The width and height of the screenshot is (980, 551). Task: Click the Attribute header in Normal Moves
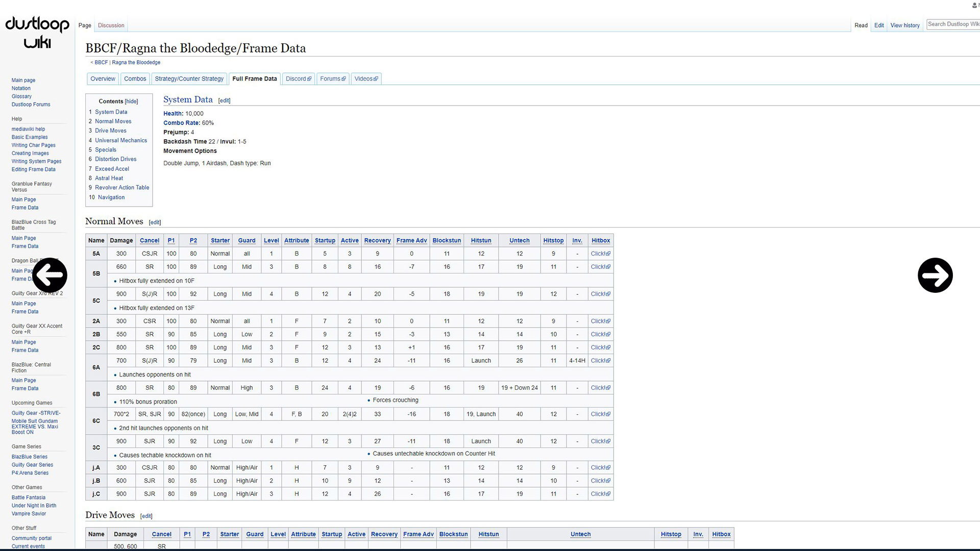click(x=297, y=240)
